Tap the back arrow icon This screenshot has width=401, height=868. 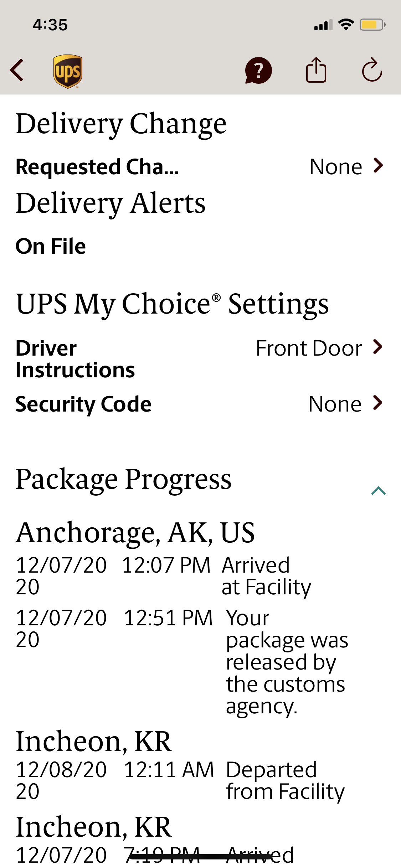click(17, 70)
